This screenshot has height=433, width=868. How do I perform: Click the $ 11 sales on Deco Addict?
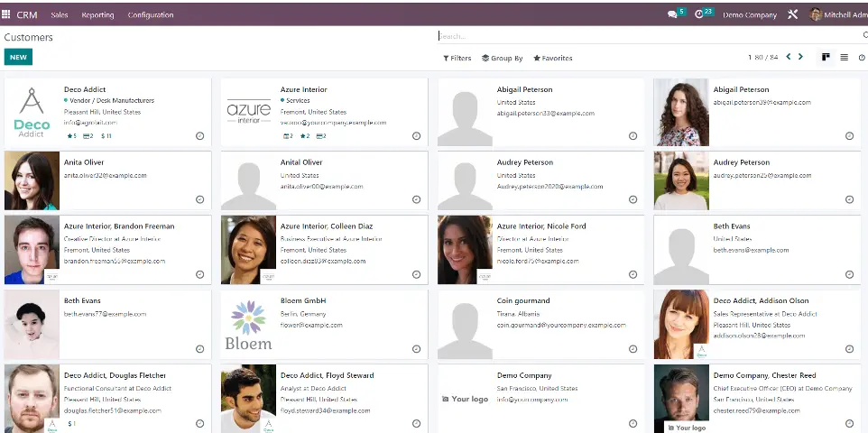pos(106,135)
